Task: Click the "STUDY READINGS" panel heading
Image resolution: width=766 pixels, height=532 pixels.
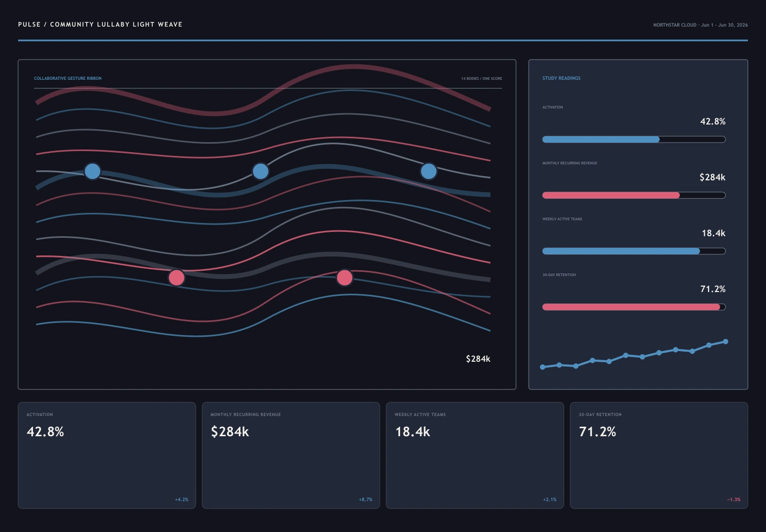Action: tap(561, 78)
